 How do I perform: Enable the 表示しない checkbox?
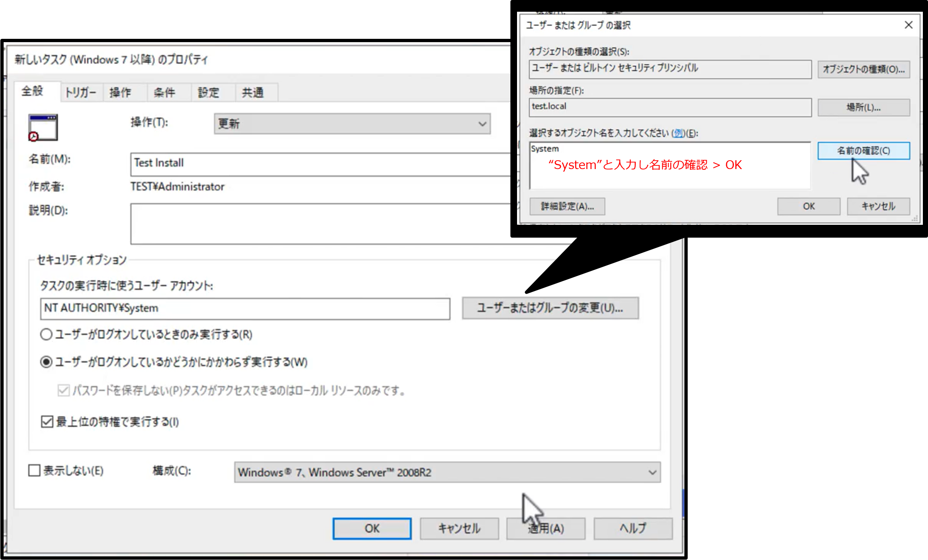tap(34, 471)
